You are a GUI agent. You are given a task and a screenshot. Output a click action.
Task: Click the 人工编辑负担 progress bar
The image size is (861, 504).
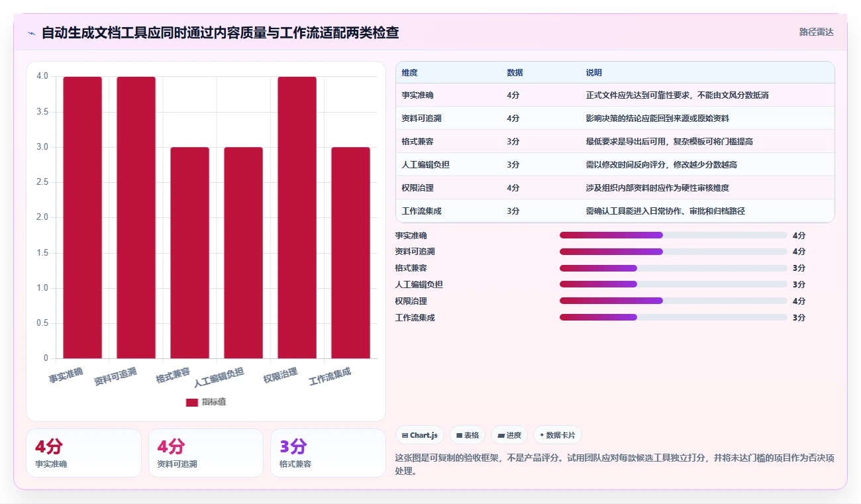674,284
